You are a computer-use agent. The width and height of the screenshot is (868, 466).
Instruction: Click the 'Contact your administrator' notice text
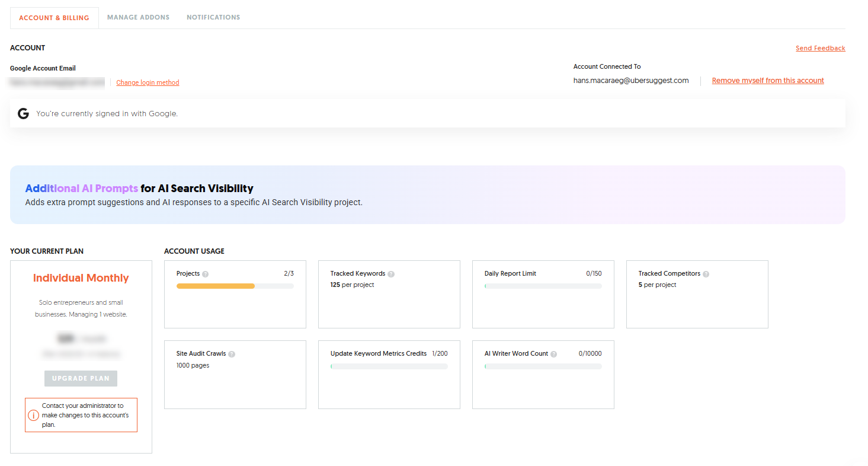click(x=85, y=415)
